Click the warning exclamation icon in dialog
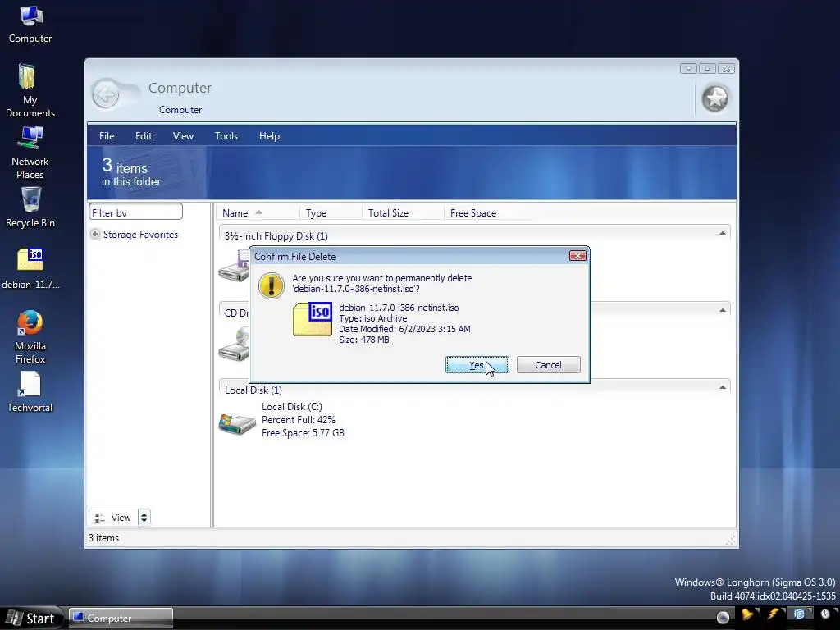 (271, 285)
